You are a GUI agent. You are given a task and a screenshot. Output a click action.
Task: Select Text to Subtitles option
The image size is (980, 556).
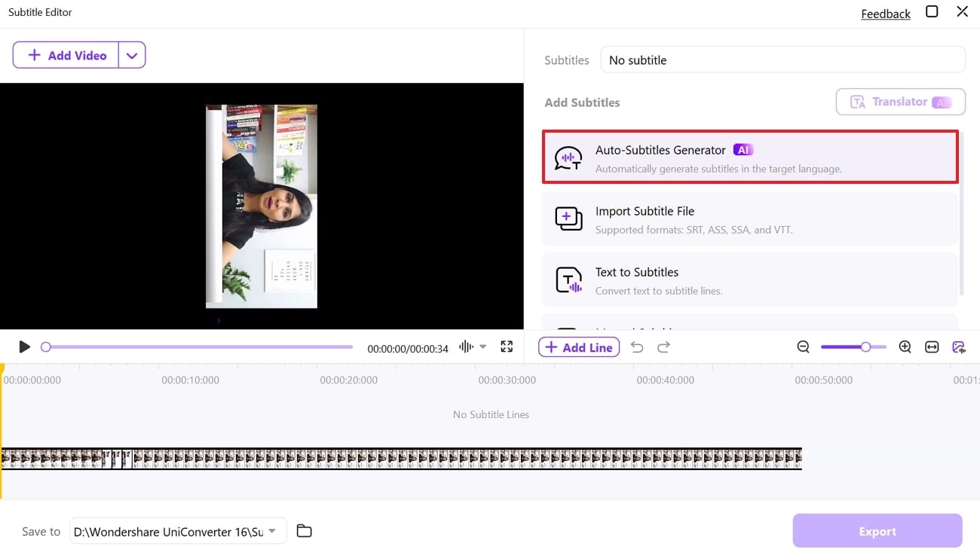(750, 280)
